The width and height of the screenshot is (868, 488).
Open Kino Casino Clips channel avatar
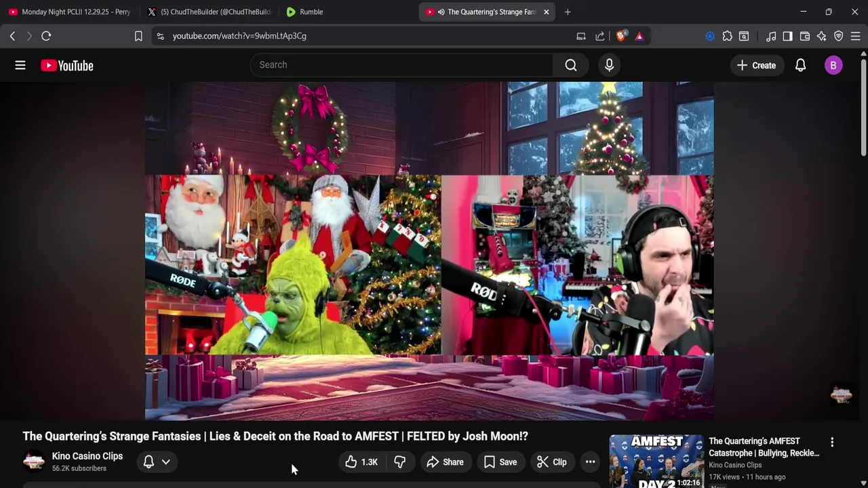(34, 462)
